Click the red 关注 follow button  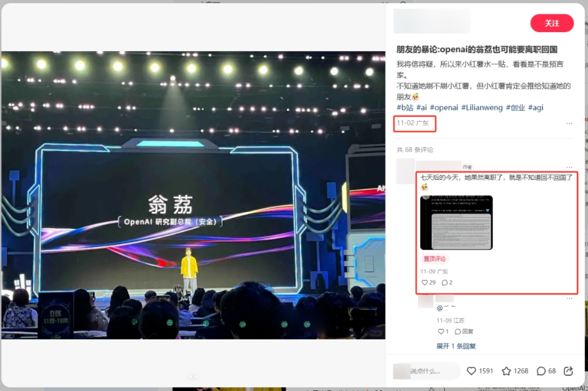point(551,24)
